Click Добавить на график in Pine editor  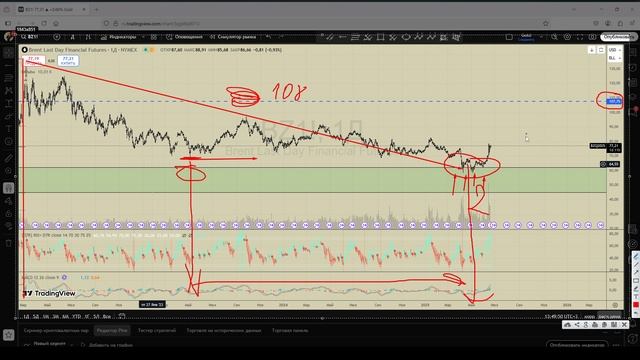pyautogui.click(x=107, y=345)
